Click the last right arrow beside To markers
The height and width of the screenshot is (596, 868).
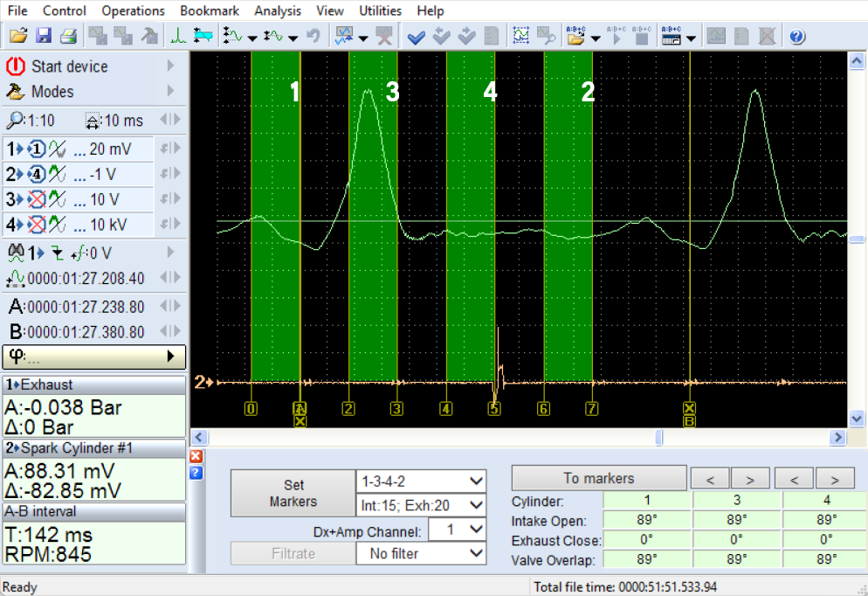pyautogui.click(x=834, y=480)
